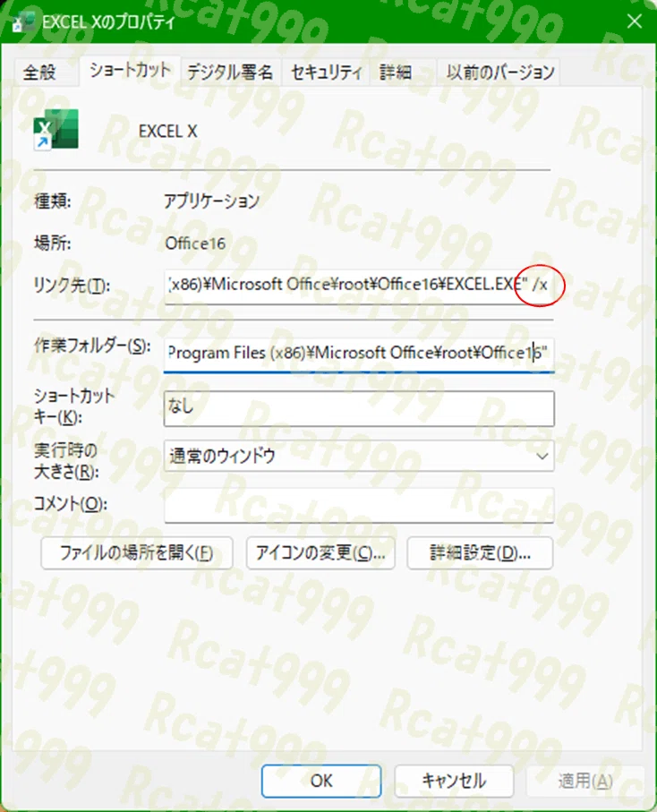Open the 実行時の大きさ dropdown
The height and width of the screenshot is (812, 657).
pos(358,456)
